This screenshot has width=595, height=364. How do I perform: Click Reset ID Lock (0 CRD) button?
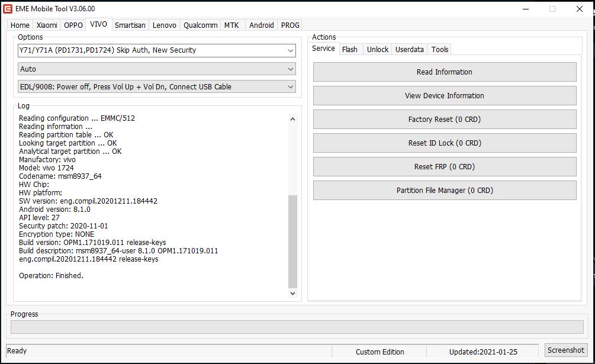(x=445, y=143)
